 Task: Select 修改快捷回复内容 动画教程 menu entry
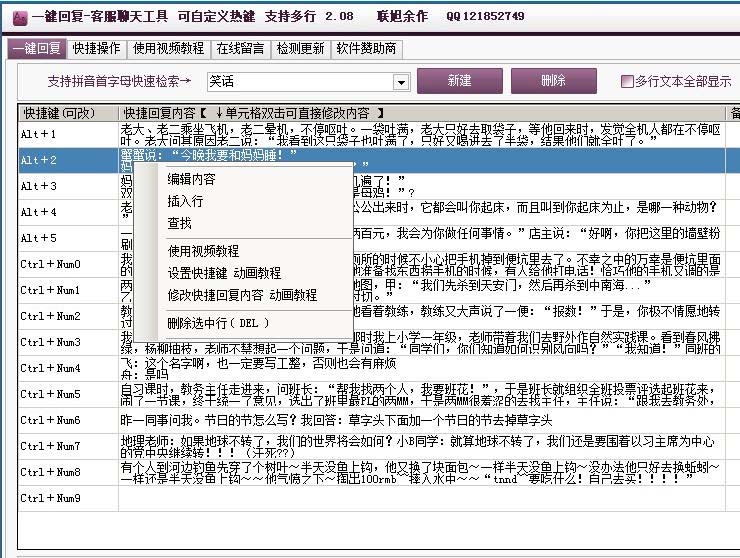click(242, 295)
